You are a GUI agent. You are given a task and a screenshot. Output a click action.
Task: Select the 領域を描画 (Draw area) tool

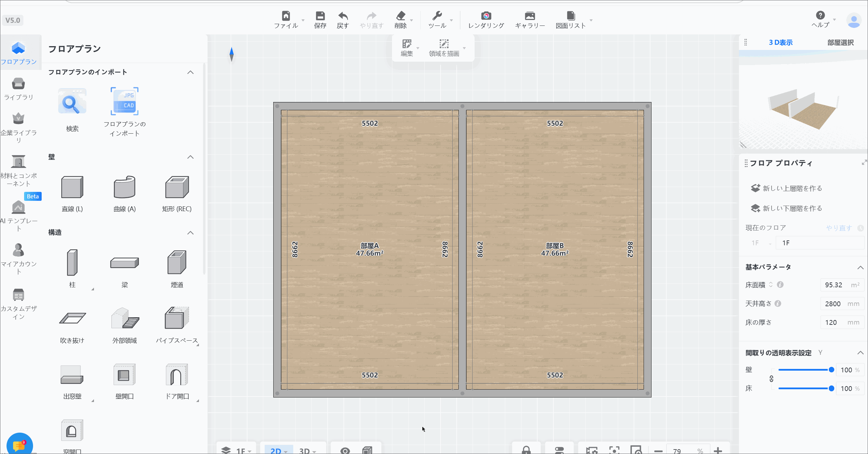click(444, 48)
